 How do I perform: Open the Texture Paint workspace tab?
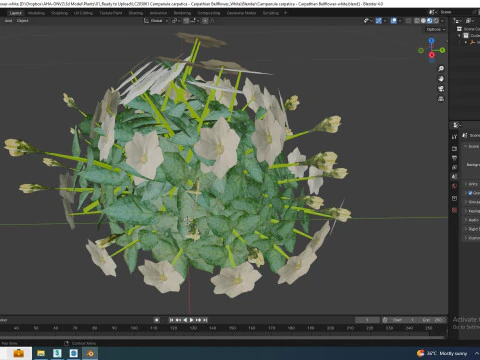coord(111,13)
